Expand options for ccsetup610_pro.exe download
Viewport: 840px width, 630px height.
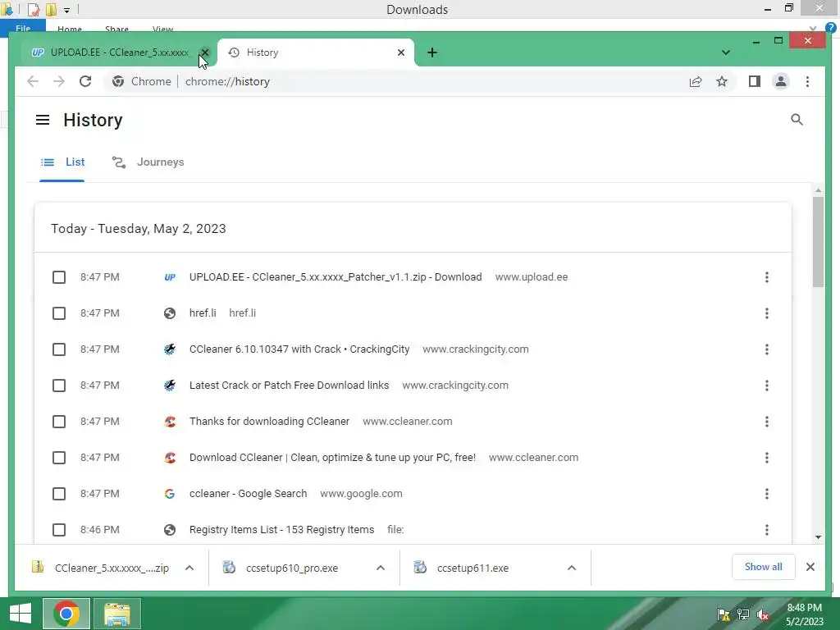[x=381, y=568]
